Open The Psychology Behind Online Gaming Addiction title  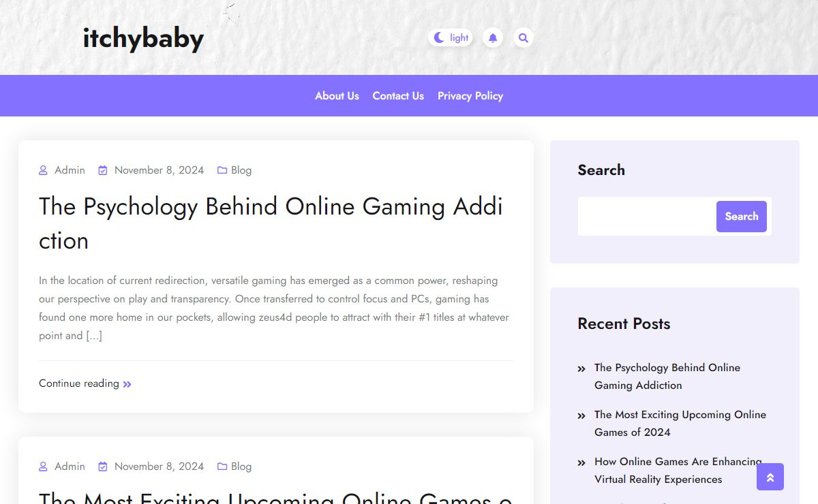click(271, 223)
